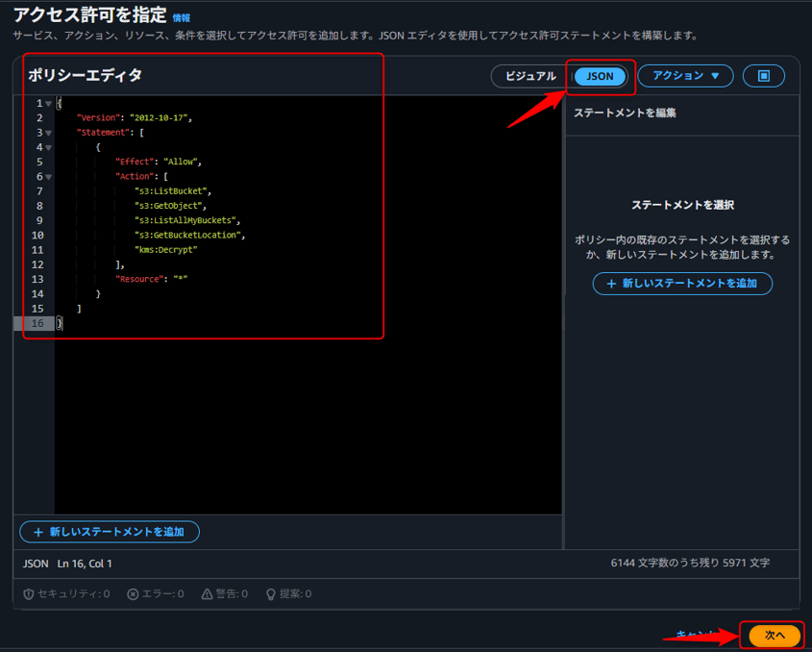Click the 警告 triangle icon
Image resolution: width=812 pixels, height=652 pixels.
click(x=207, y=594)
